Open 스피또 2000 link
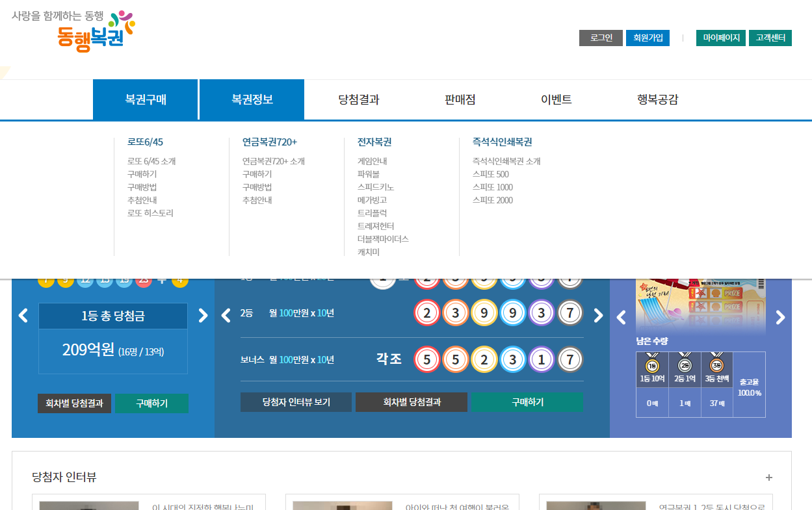 pos(493,200)
